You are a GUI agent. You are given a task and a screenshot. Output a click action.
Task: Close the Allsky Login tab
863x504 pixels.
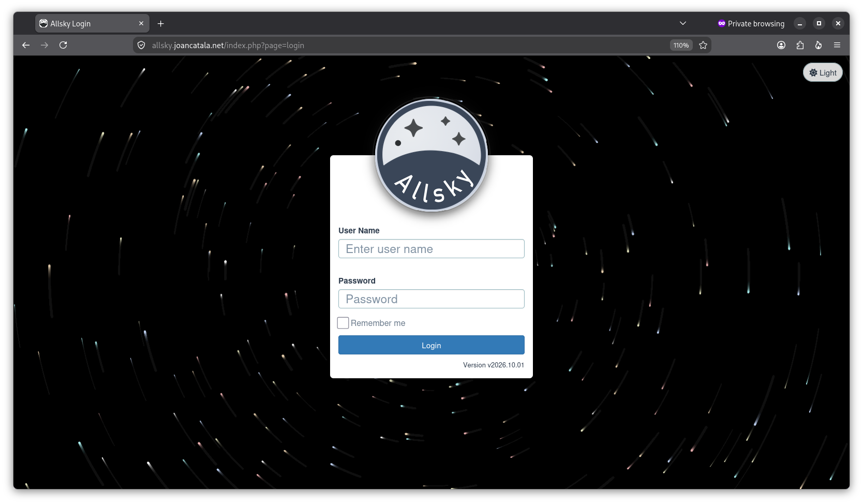coord(141,23)
